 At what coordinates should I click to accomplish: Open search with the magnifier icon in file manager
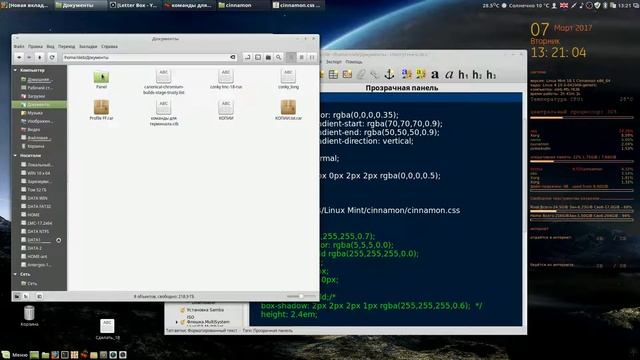coord(278,58)
